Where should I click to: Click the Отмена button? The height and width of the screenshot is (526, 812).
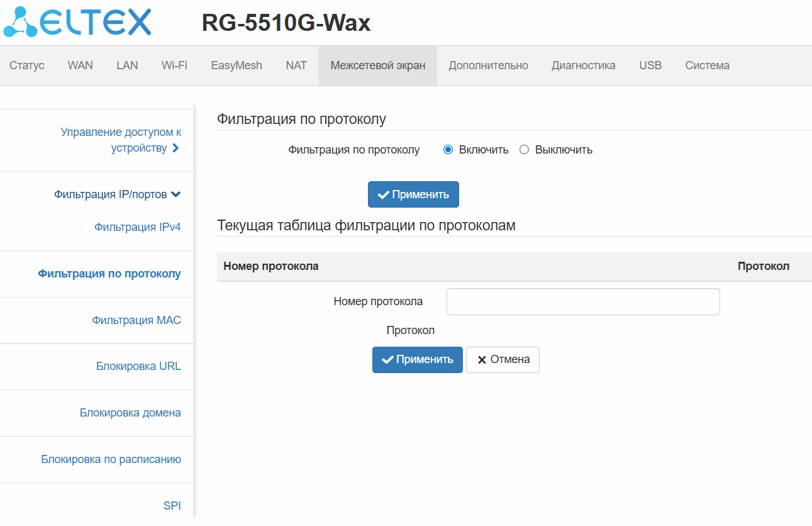point(503,360)
